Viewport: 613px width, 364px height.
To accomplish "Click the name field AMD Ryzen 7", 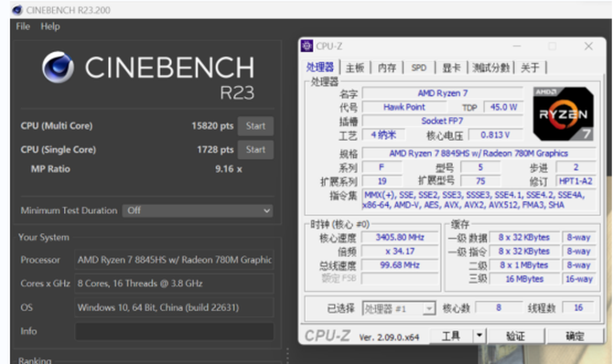I will [x=443, y=93].
